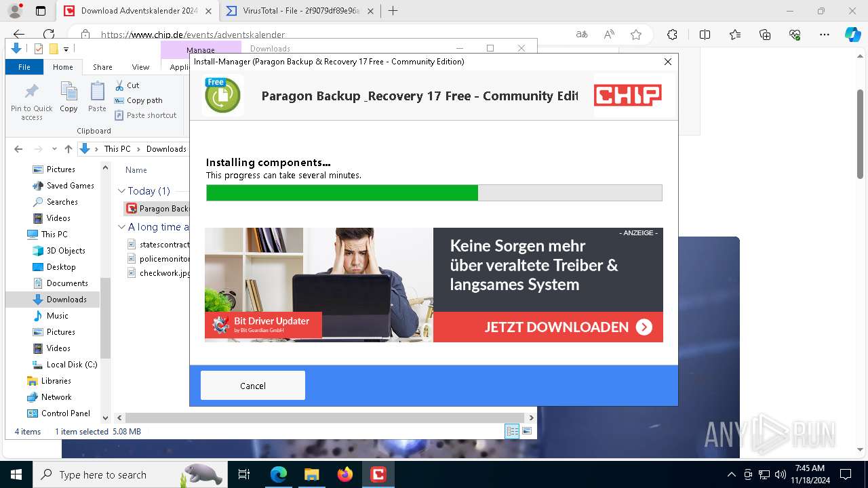
Task: Select the Manage contextual tab
Action: 201,49
